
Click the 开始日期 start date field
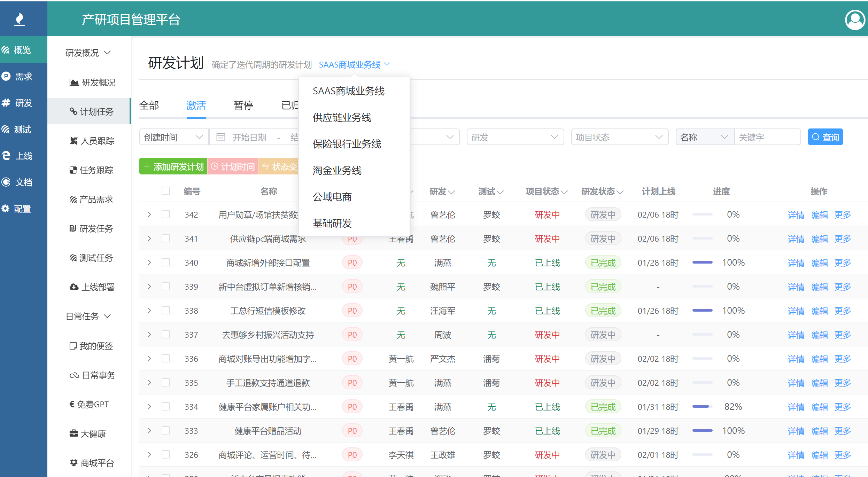pyautogui.click(x=249, y=137)
